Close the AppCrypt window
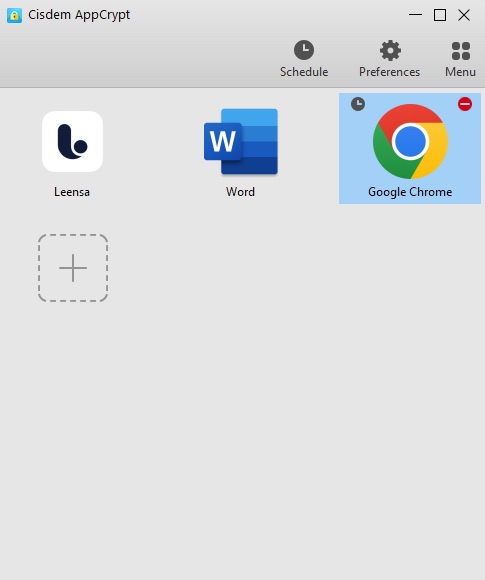Image resolution: width=485 pixels, height=580 pixels. coord(464,15)
